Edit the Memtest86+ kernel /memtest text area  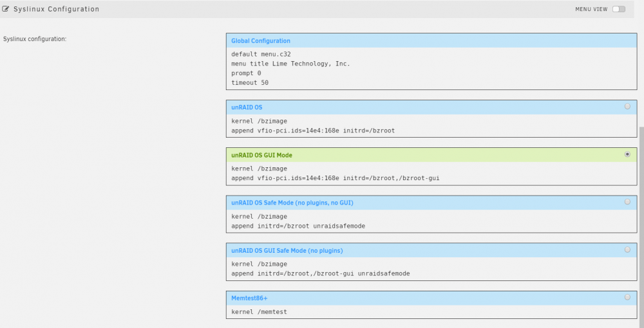click(x=431, y=311)
